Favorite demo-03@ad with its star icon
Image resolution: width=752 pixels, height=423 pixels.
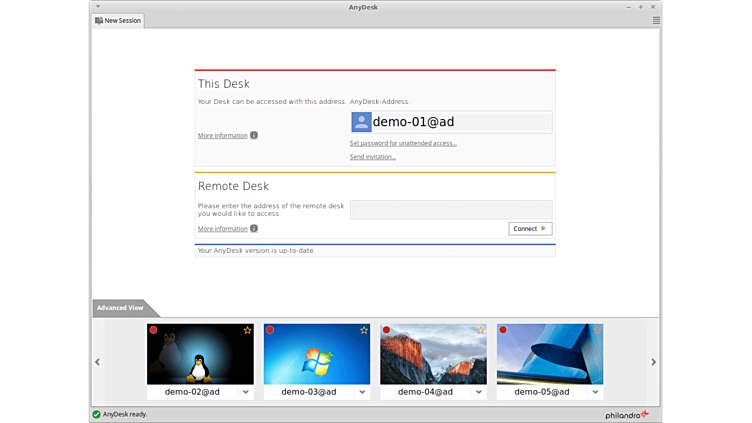click(364, 330)
